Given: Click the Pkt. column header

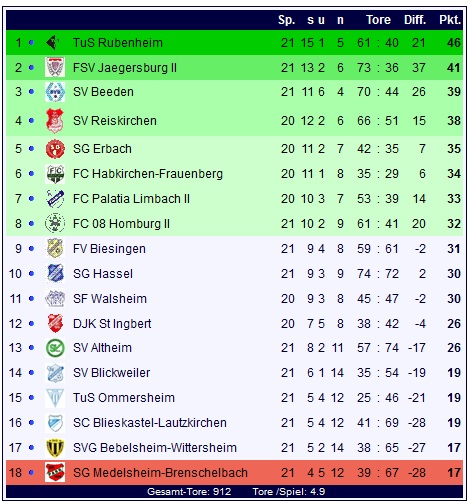Looking at the screenshot, I should 450,20.
